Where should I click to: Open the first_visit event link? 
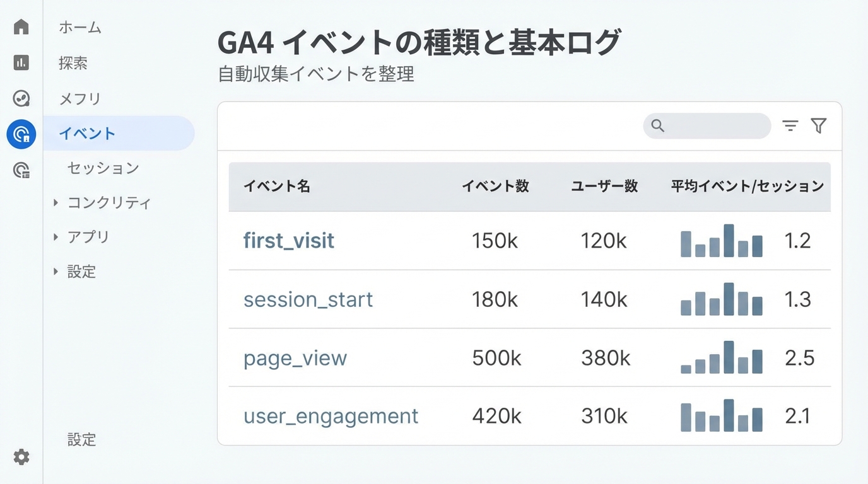[x=288, y=241]
